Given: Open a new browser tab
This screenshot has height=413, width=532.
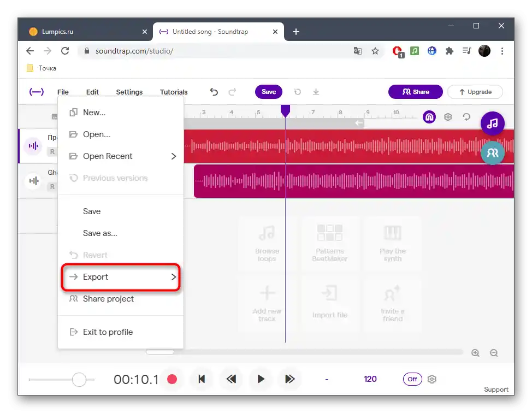Looking at the screenshot, I should point(296,32).
